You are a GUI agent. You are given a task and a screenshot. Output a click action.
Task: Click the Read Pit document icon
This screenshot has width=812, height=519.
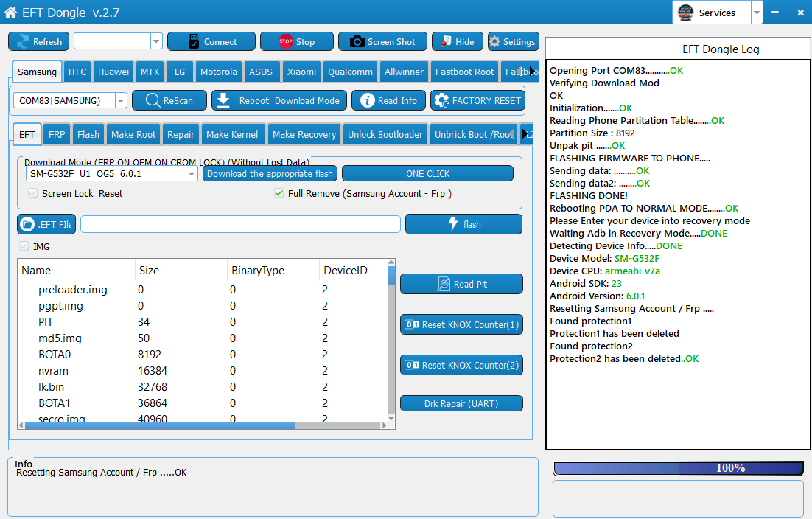pos(444,284)
